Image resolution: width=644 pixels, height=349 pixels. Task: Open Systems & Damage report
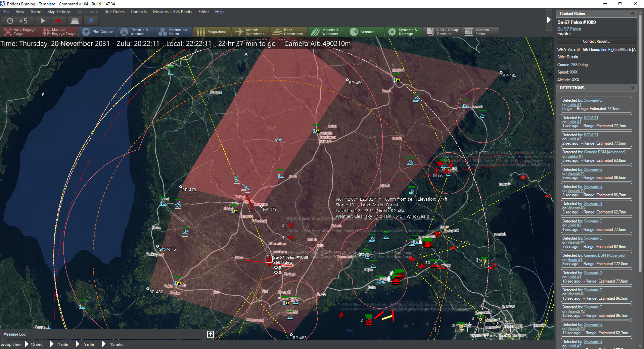click(403, 32)
